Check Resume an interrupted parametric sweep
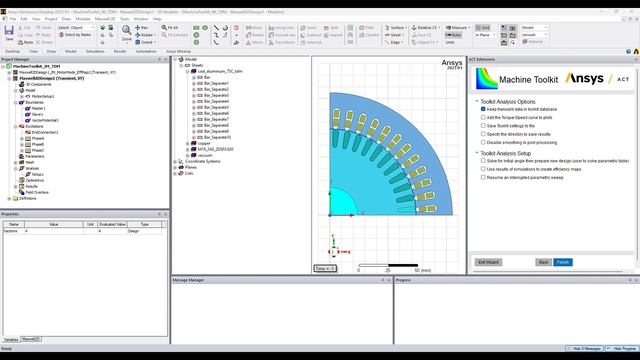The image size is (640, 360). pyautogui.click(x=483, y=178)
